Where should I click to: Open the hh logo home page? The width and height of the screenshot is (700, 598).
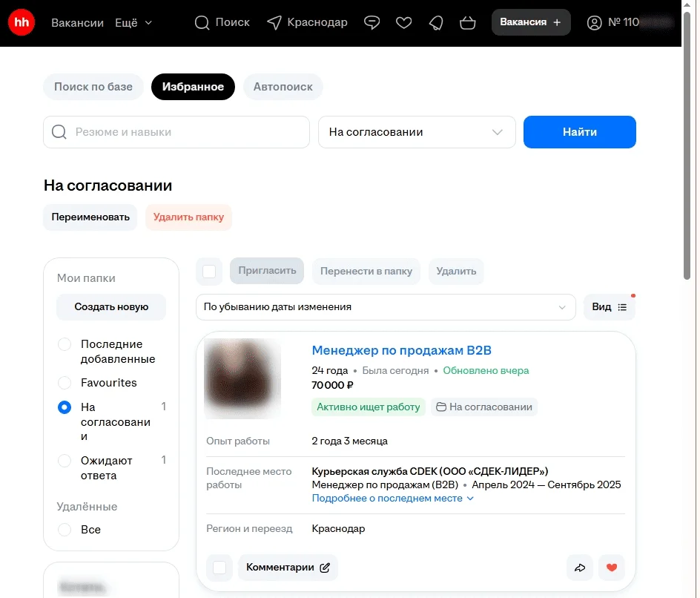pyautogui.click(x=21, y=22)
